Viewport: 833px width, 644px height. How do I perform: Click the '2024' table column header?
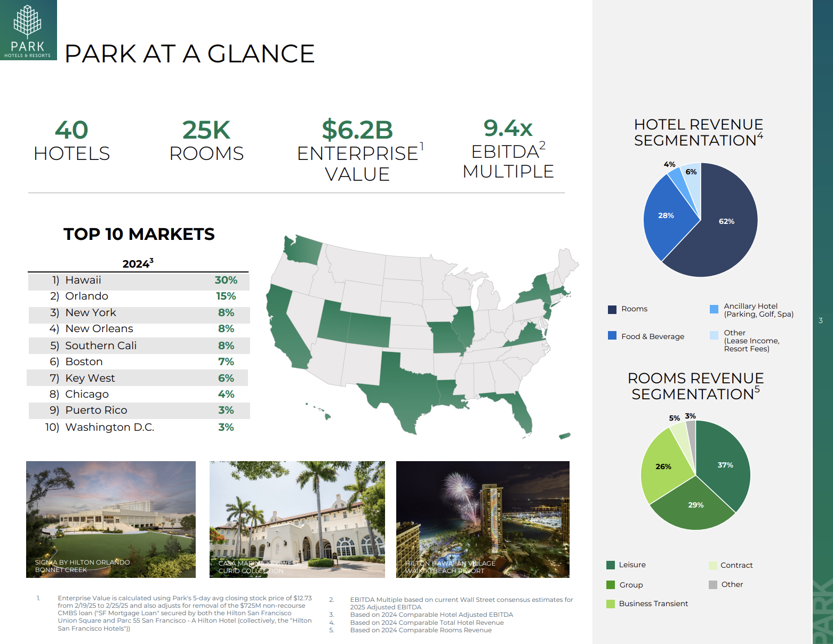coord(138,263)
